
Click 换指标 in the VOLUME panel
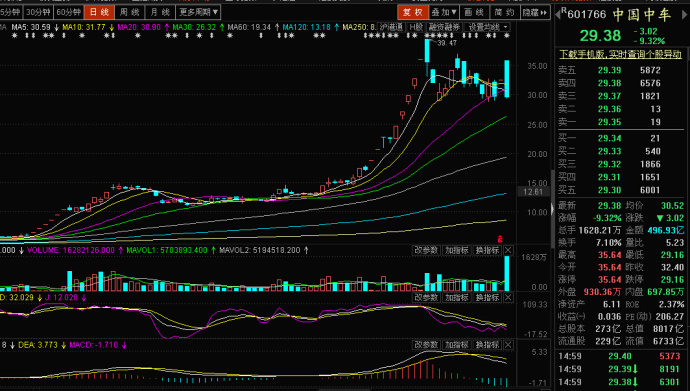coord(487,250)
